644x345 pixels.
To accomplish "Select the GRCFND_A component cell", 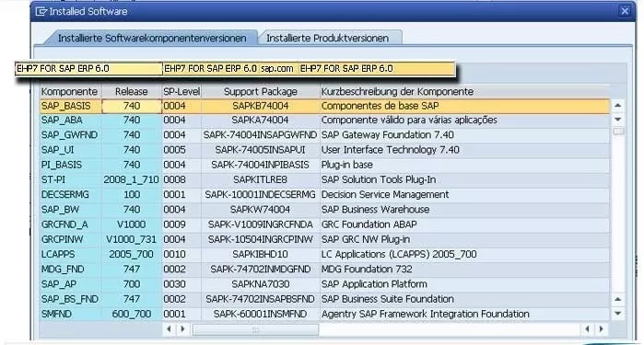I will (70, 224).
